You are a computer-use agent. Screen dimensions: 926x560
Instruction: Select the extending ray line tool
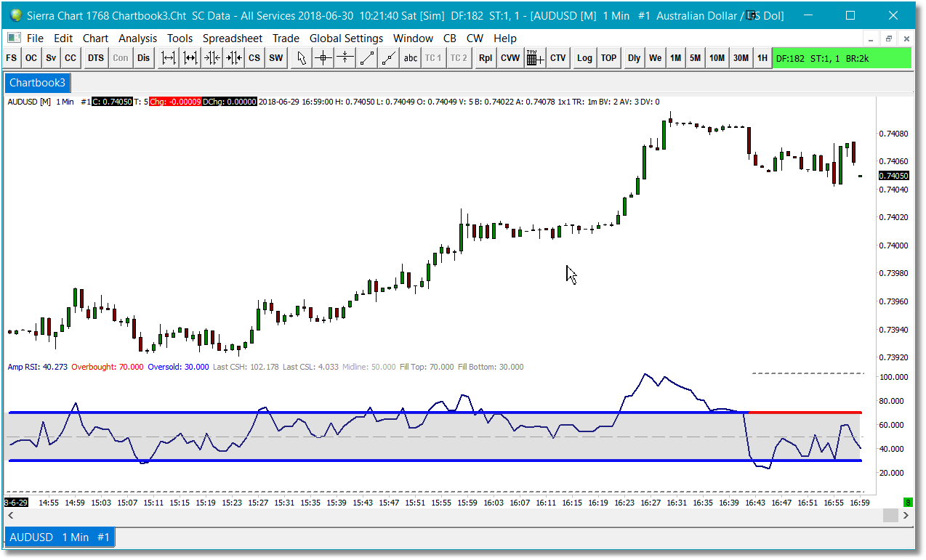coord(390,58)
